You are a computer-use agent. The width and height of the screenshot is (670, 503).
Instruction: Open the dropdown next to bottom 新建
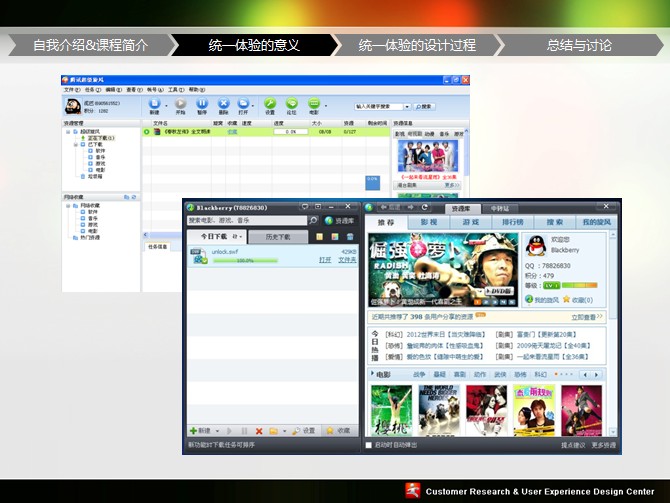(217, 431)
